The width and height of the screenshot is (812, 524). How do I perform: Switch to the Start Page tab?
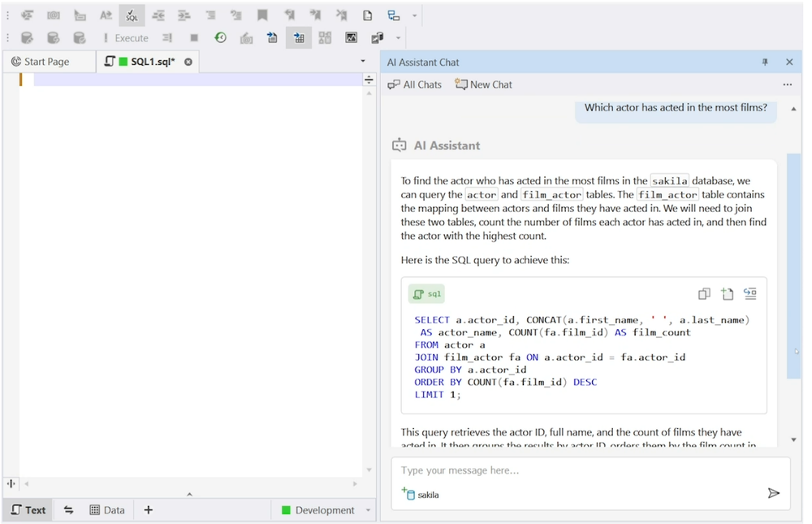click(49, 61)
